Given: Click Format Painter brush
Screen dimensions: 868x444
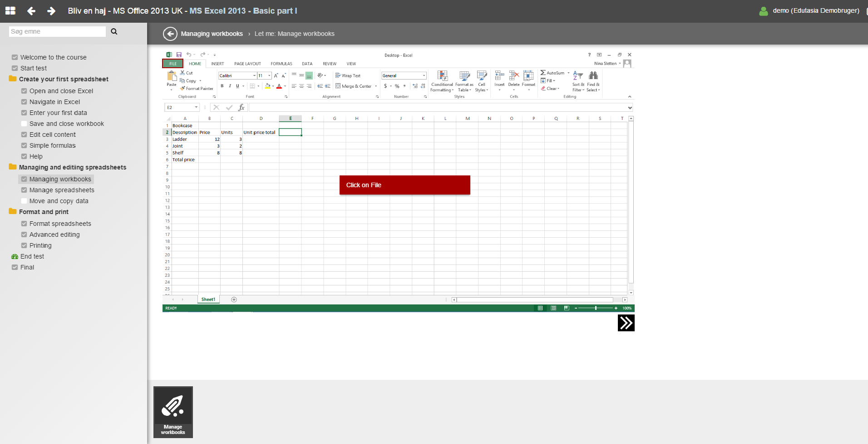Looking at the screenshot, I should [x=182, y=89].
